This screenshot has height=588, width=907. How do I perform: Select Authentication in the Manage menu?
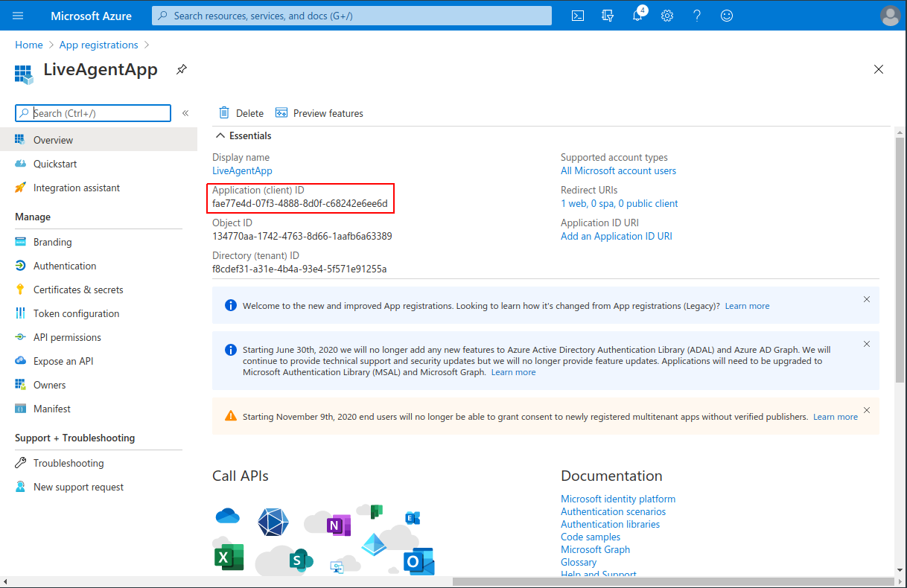click(64, 266)
